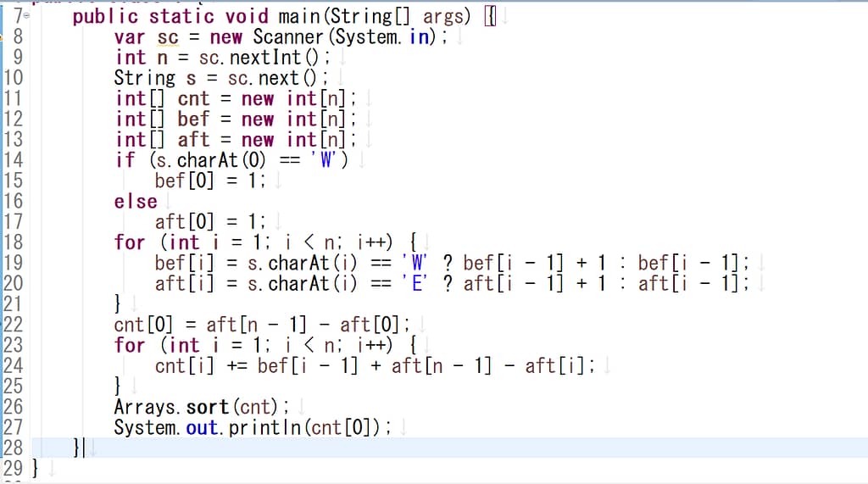Click "bef[0] = 1;" on line 15
Screen dimensions: 868x484
click(210, 181)
